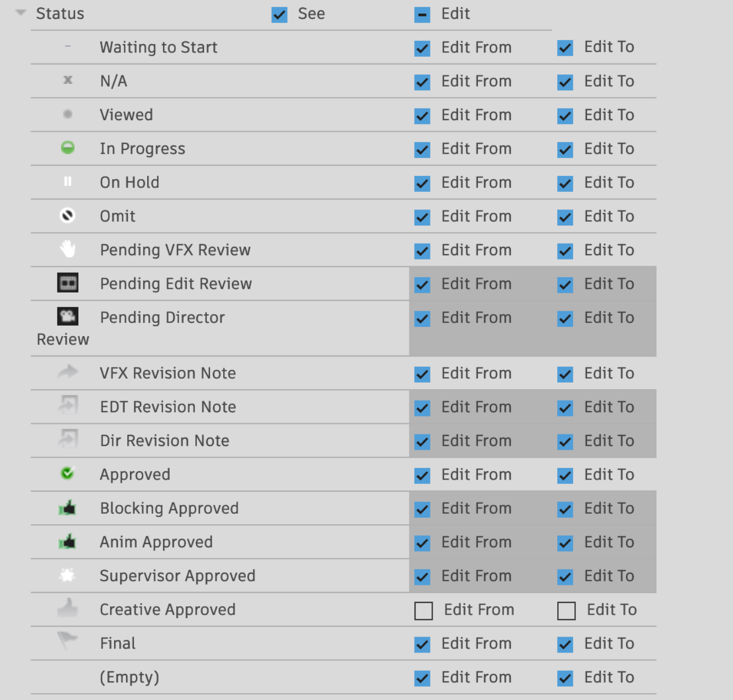Select the On Hold pause icon
This screenshot has height=700, width=733.
click(x=67, y=182)
